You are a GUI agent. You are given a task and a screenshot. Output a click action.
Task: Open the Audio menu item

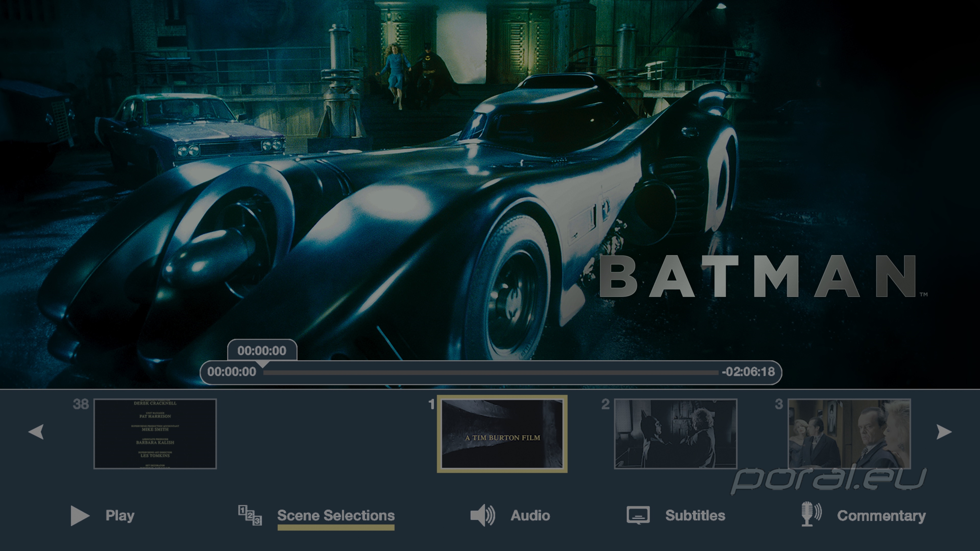point(530,516)
